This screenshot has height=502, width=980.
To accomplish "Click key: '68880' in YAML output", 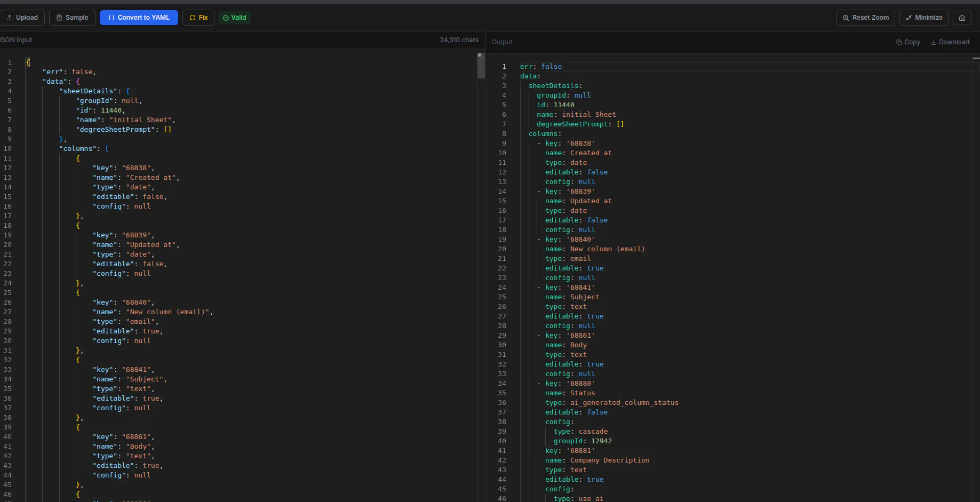I will 570,384.
